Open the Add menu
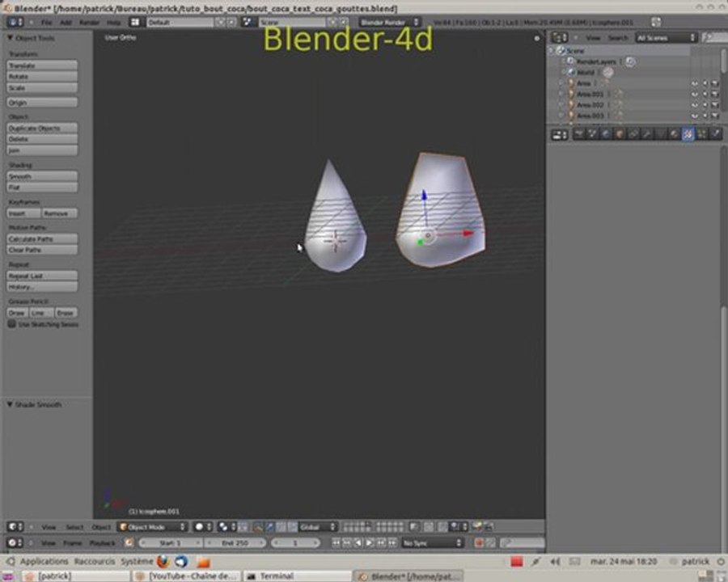 (66, 23)
